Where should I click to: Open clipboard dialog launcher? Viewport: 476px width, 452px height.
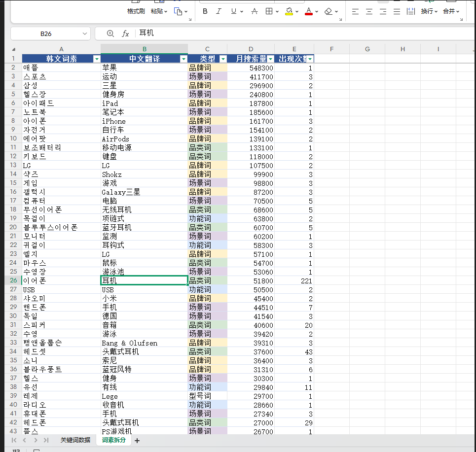tap(190, 19)
